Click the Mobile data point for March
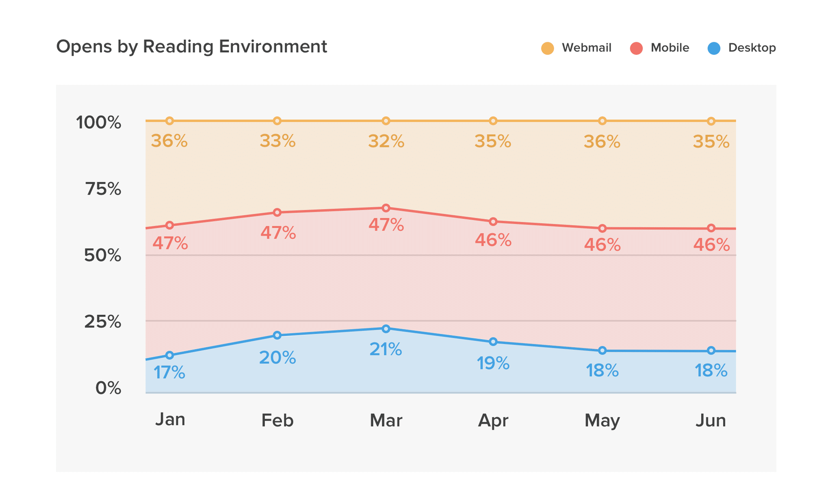Image resolution: width=832 pixels, height=504 pixels. pyautogui.click(x=386, y=208)
